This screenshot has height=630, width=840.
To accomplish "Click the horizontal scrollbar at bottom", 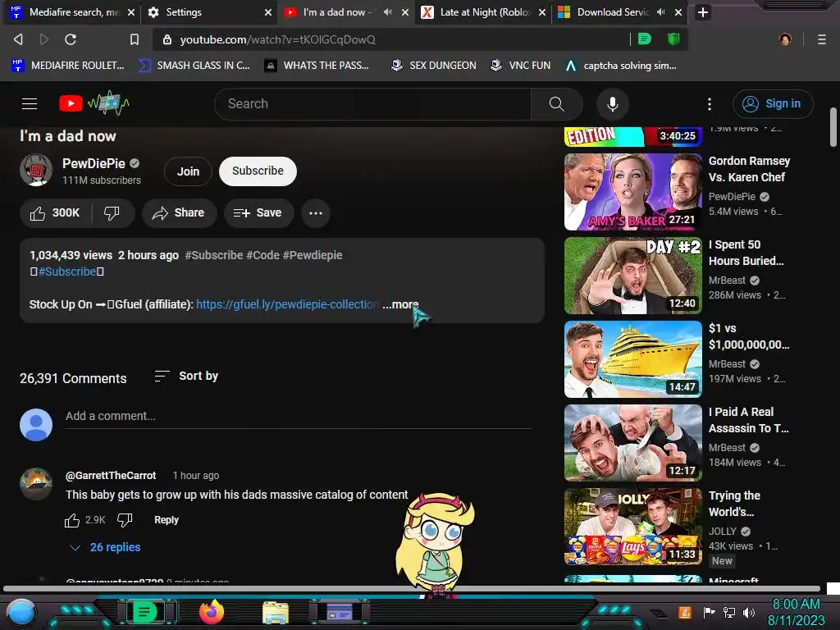I will (412, 588).
